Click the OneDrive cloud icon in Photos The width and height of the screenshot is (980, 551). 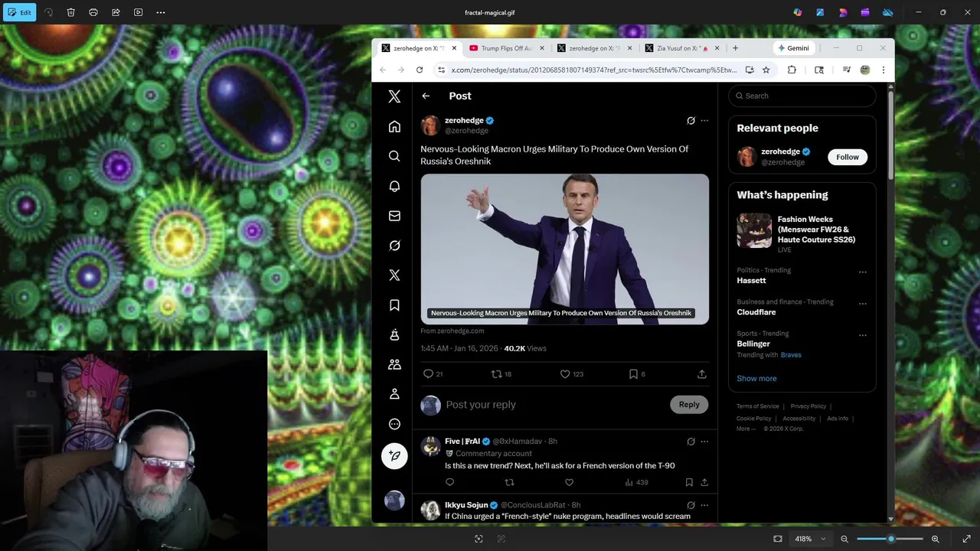887,12
